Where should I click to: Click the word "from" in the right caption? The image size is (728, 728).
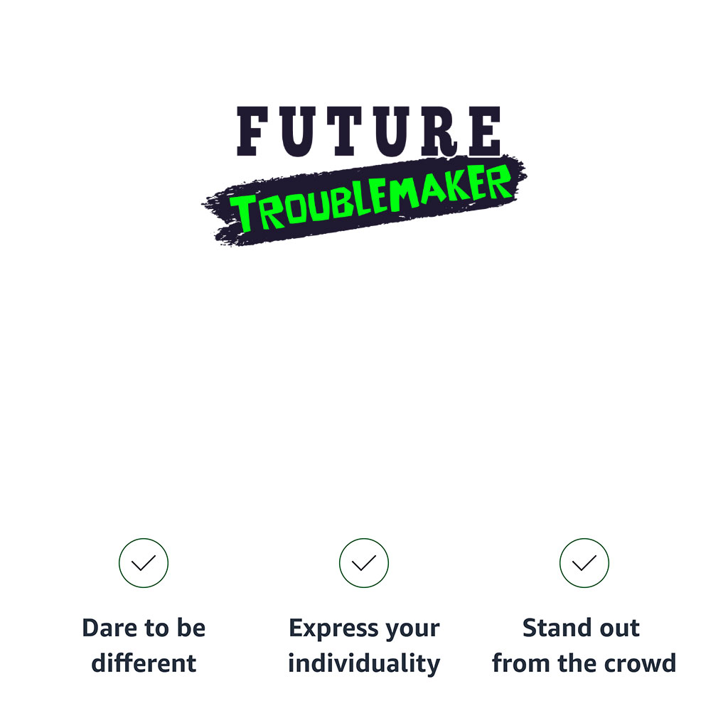[x=518, y=663]
